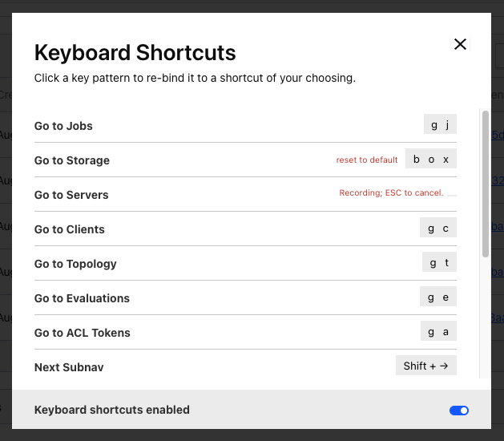Toggle the Keyboard shortcuts enabled switch
Viewport: 504px width, 441px height.
pos(459,411)
